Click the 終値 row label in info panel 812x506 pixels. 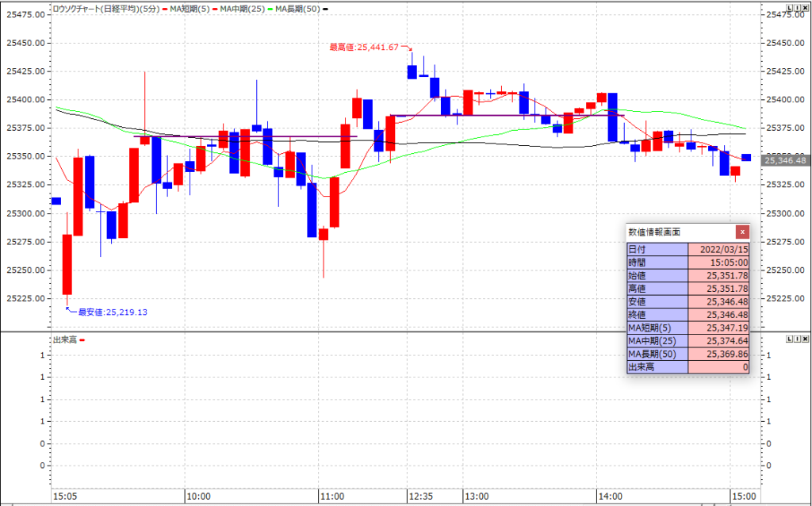pyautogui.click(x=657, y=314)
